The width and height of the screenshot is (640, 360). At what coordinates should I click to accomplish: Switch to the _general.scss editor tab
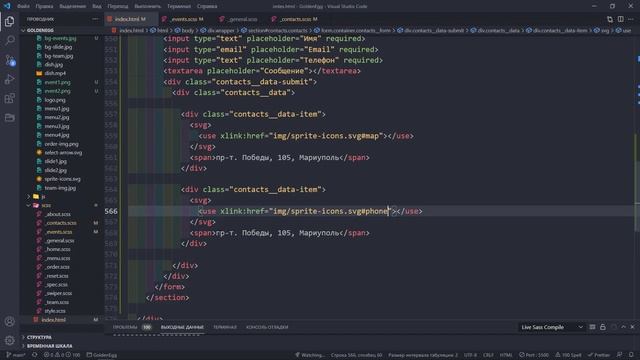(x=242, y=19)
